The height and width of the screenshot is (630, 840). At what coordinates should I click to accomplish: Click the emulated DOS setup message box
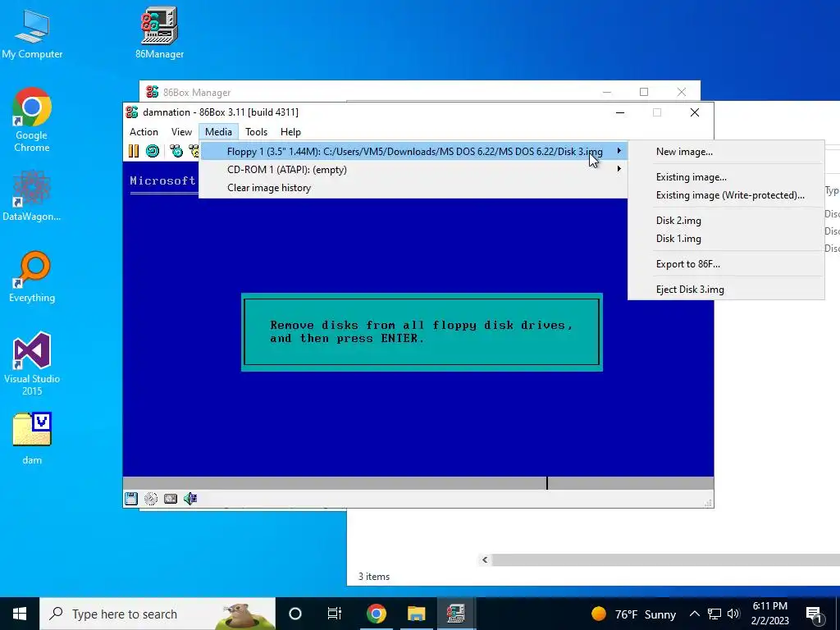(422, 332)
